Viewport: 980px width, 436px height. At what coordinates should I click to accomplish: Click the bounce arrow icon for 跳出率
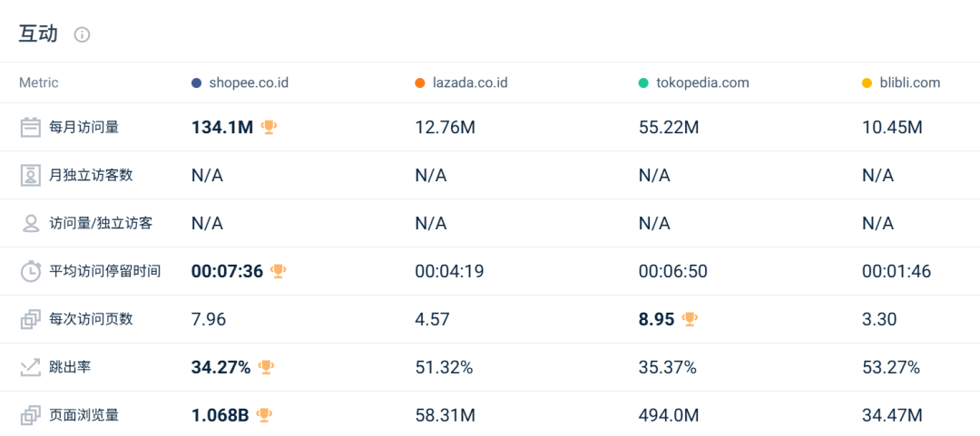pyautogui.click(x=31, y=367)
